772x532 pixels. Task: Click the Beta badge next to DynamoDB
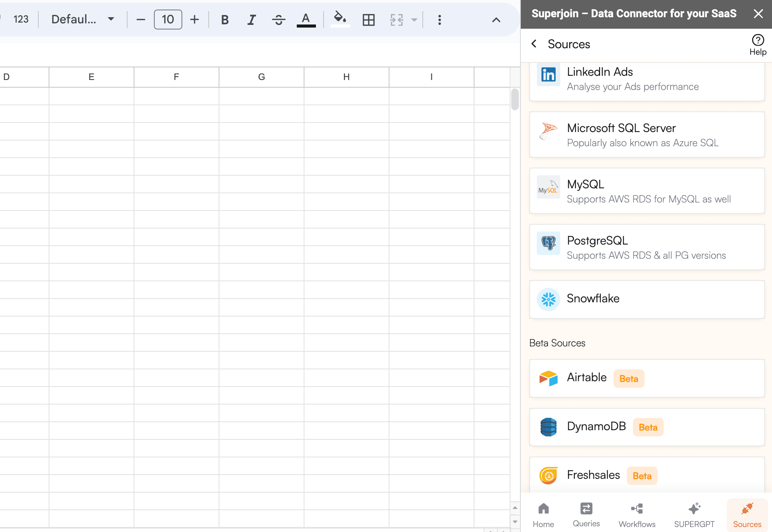pyautogui.click(x=648, y=427)
